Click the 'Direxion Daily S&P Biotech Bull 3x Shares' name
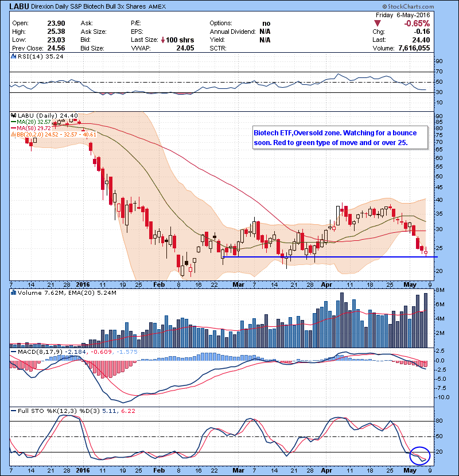The width and height of the screenshot is (459, 476). 88,6
